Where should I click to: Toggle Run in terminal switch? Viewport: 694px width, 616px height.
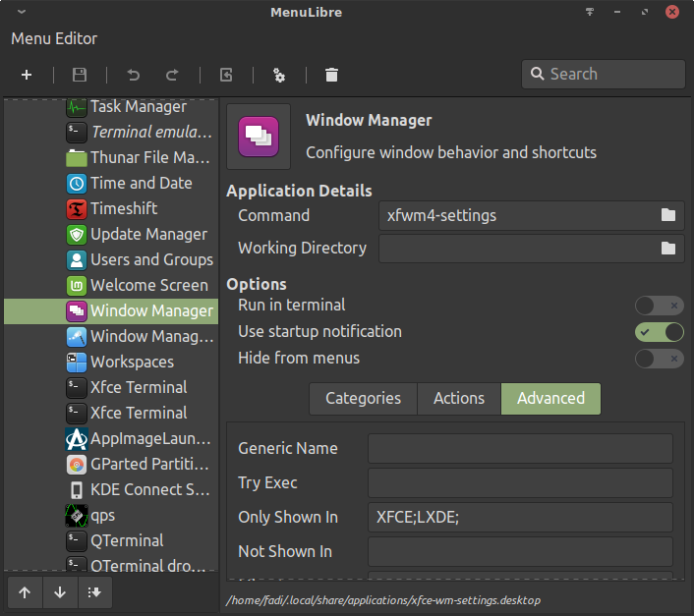(659, 306)
